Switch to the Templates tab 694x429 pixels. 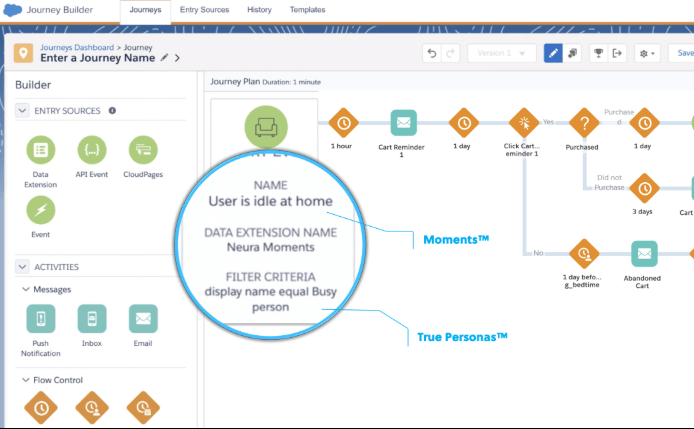tap(308, 10)
